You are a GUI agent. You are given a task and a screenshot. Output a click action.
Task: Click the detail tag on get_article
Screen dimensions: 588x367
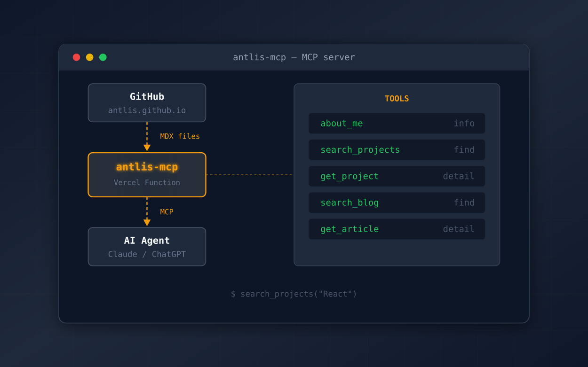coord(459,229)
